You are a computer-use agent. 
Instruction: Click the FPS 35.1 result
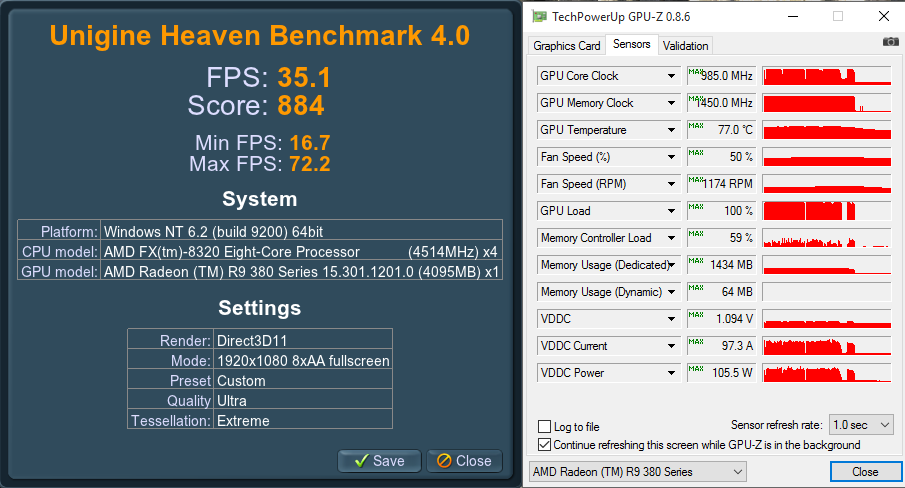[304, 78]
